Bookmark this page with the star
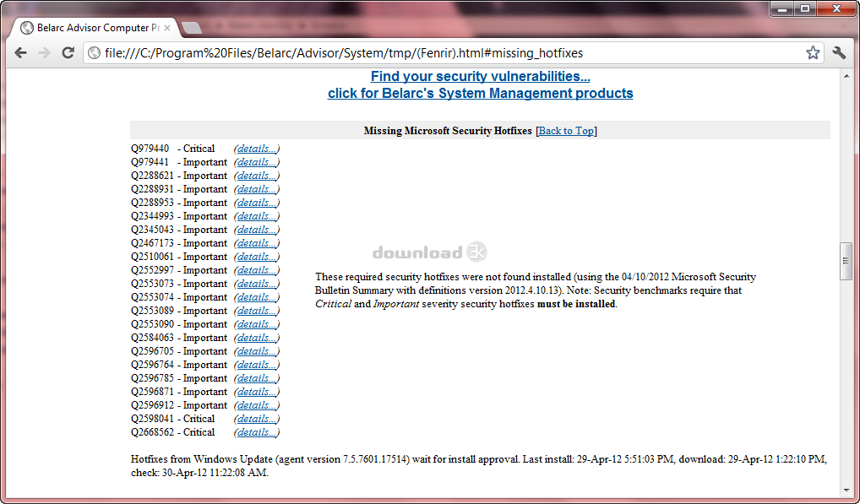860x504 pixels. 813,52
